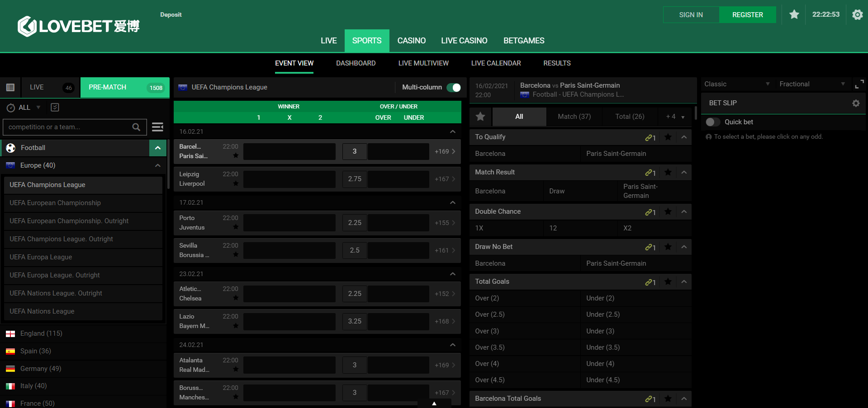Click the clock icon next to ALL

pyautogui.click(x=11, y=108)
